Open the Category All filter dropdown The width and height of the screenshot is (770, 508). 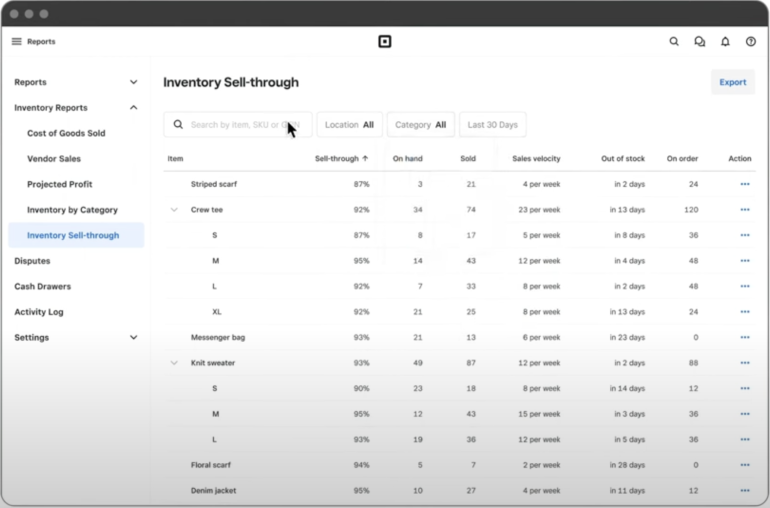420,125
